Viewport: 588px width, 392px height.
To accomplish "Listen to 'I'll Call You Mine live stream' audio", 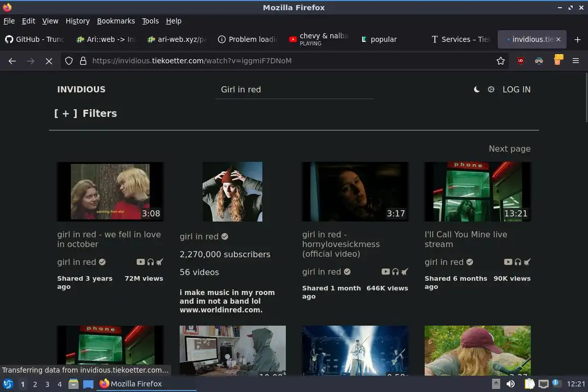I will 518,262.
